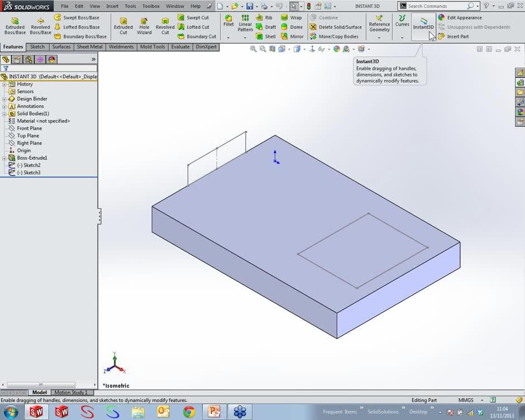Switch to the Sketch tab
The image size is (525, 420).
pos(37,47)
